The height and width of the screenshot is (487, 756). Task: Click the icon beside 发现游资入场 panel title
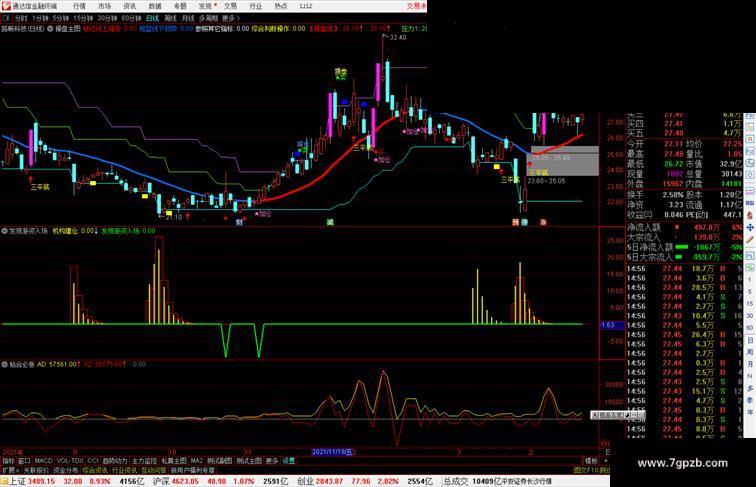pyautogui.click(x=4, y=231)
